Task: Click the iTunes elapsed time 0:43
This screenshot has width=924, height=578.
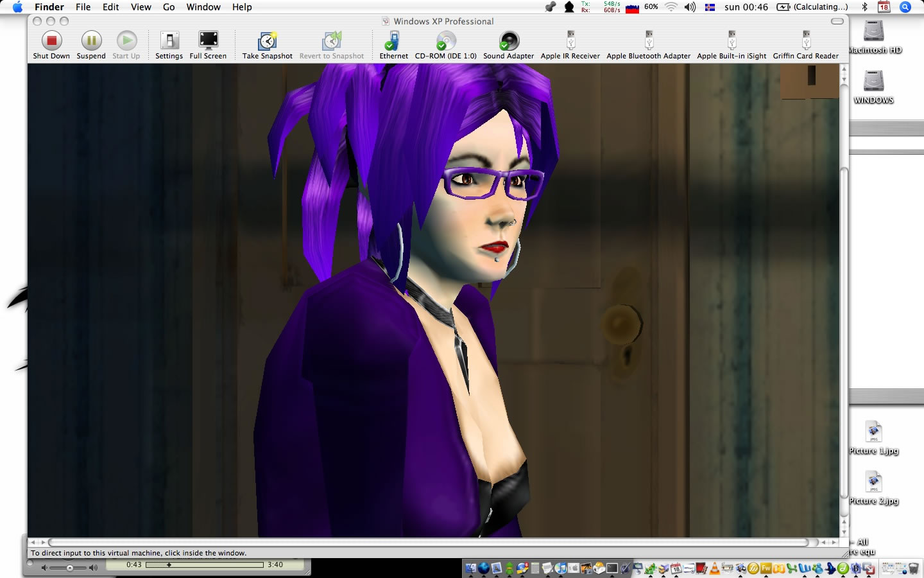Action: pyautogui.click(x=134, y=565)
